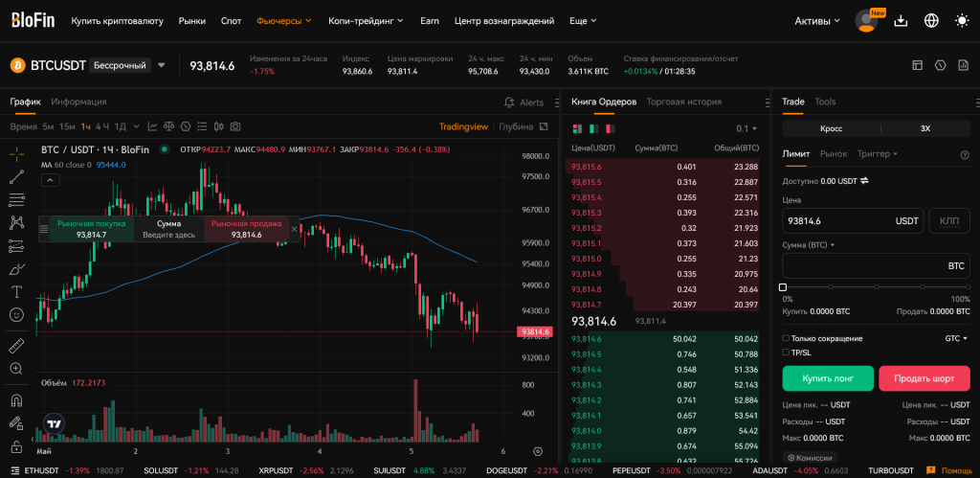Switch to Информация tab

(x=78, y=102)
